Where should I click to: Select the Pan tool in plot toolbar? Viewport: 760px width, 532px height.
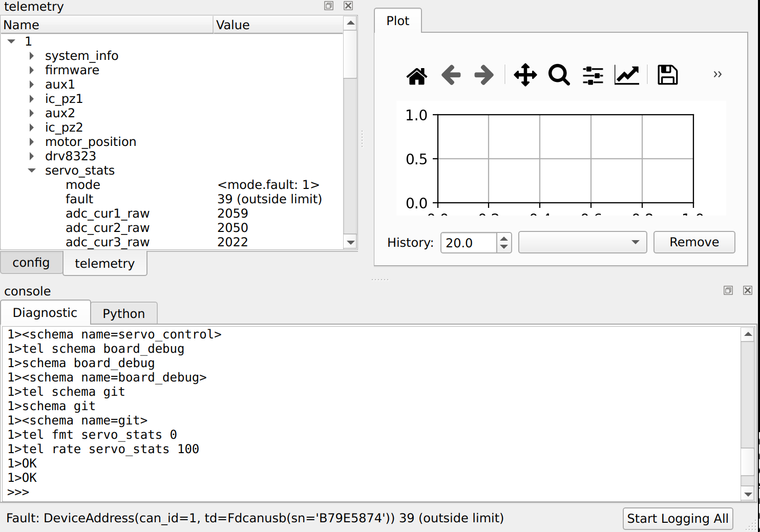[525, 75]
